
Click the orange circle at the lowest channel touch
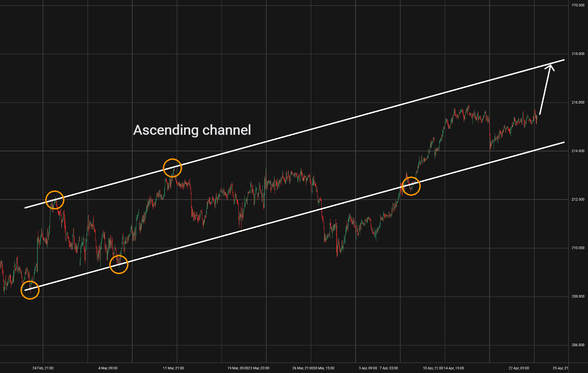point(30,290)
